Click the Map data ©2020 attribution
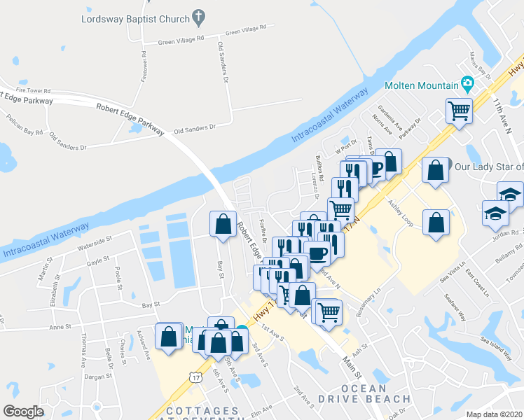The height and width of the screenshot is (420, 524). 495,415
